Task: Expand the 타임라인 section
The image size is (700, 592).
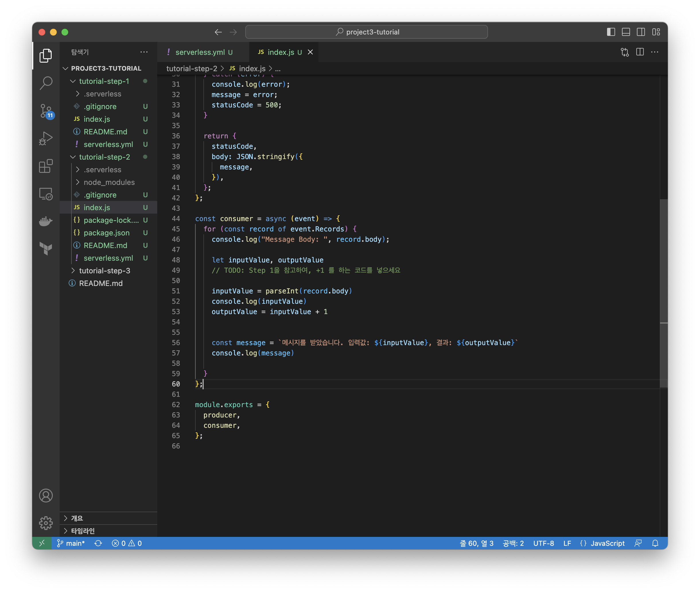Action: click(x=83, y=531)
